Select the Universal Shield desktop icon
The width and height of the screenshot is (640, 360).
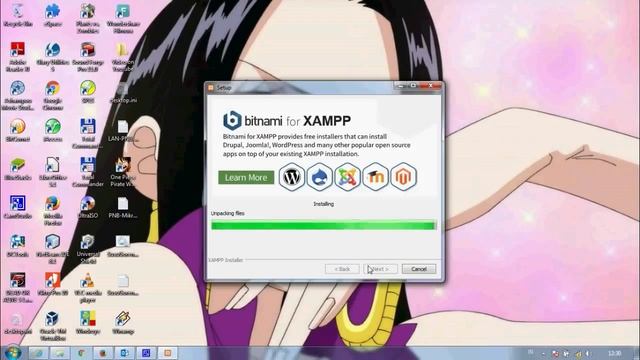pyautogui.click(x=88, y=249)
